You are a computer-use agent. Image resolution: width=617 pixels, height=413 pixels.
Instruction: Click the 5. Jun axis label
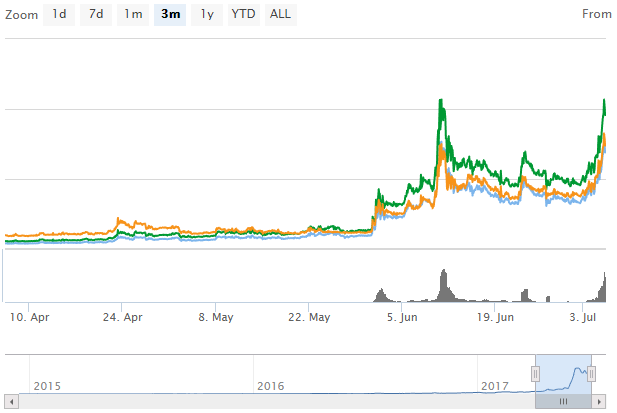[402, 317]
